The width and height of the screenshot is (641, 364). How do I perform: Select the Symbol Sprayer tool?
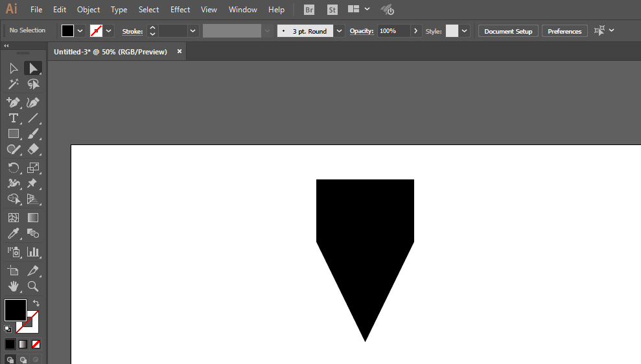[x=14, y=252]
